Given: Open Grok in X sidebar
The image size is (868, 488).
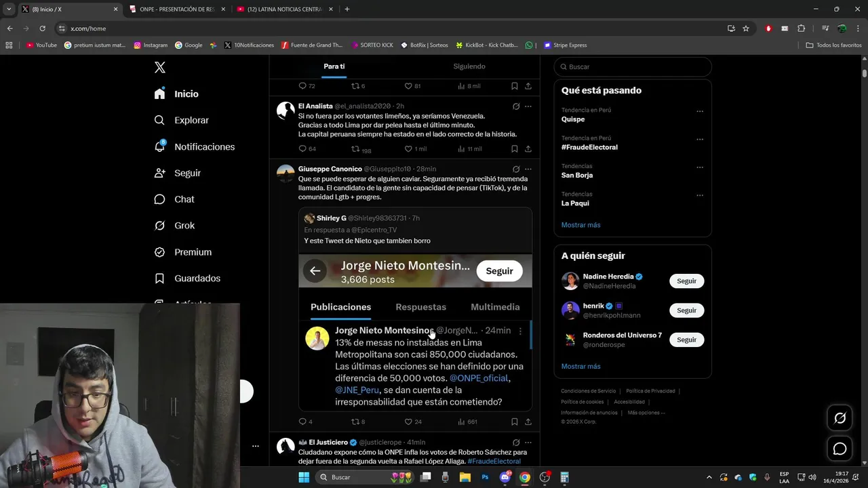Looking at the screenshot, I should [x=174, y=225].
